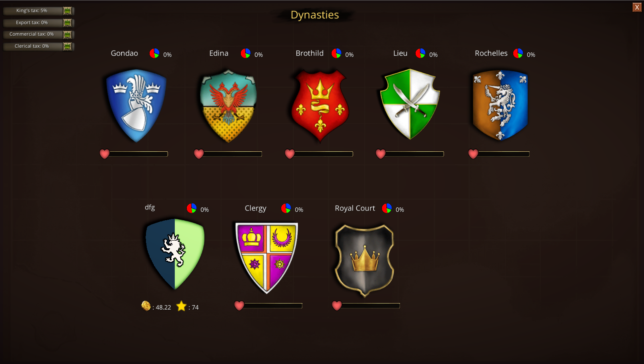
Task: Open the Clergy purple and yellow shield
Action: 266,258
